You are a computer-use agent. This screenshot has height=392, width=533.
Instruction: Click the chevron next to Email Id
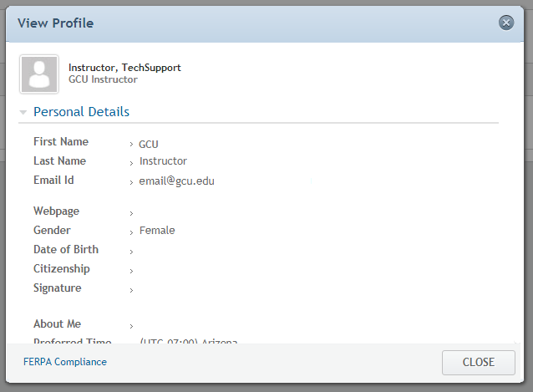click(x=131, y=183)
